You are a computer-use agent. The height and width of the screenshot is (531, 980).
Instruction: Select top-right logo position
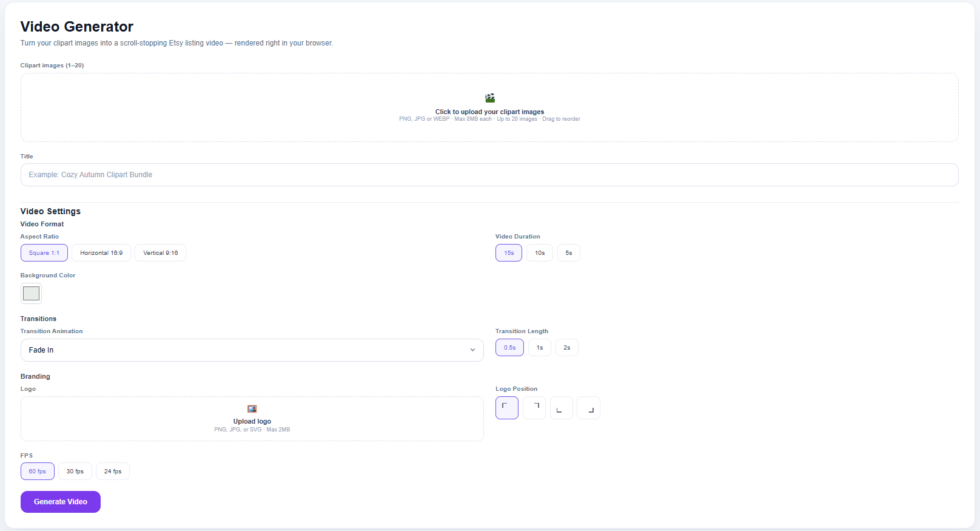pyautogui.click(x=534, y=408)
